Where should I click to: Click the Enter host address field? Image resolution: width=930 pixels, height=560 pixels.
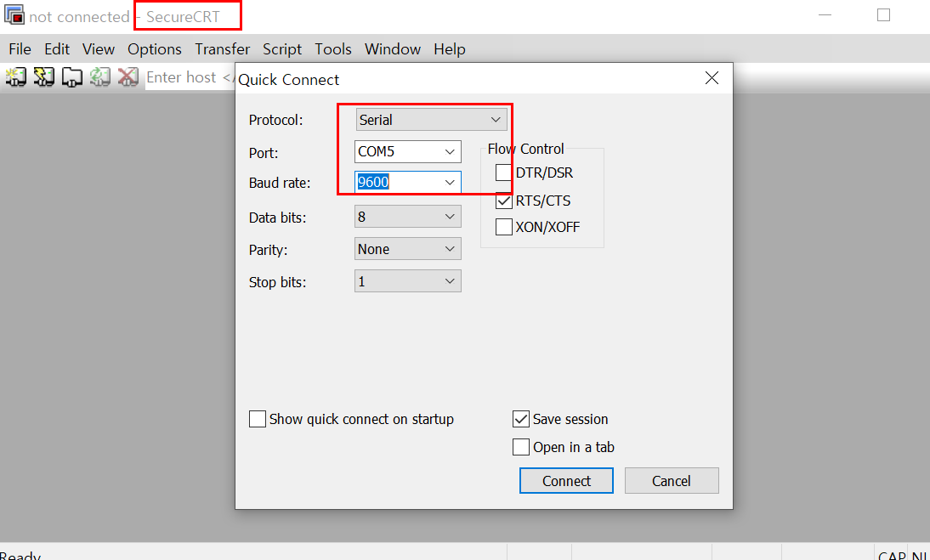190,77
